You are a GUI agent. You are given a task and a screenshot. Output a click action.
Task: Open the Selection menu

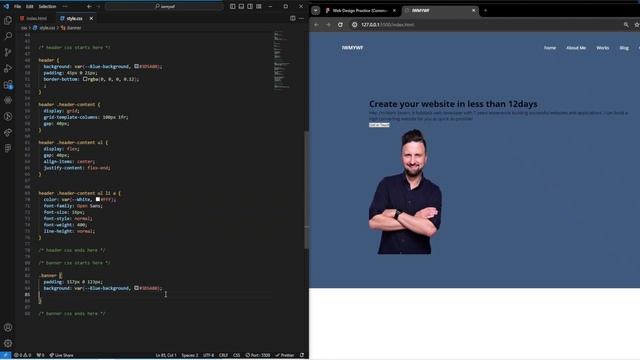click(x=47, y=7)
